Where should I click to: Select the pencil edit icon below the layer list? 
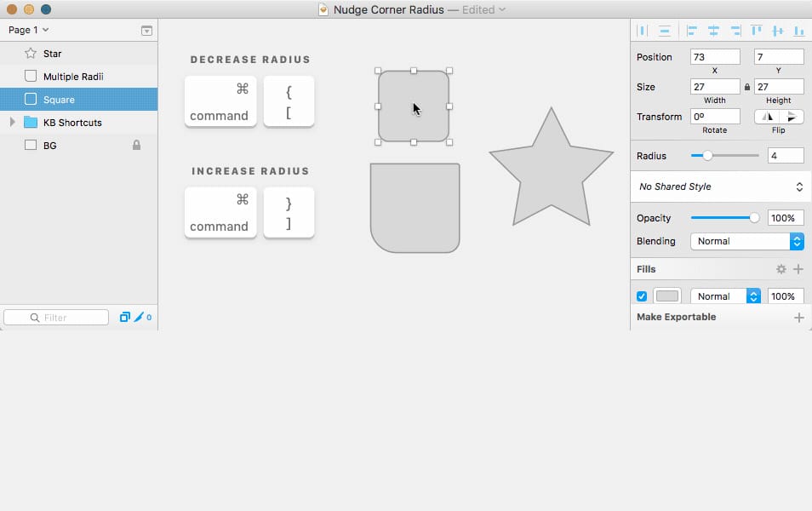coord(139,317)
